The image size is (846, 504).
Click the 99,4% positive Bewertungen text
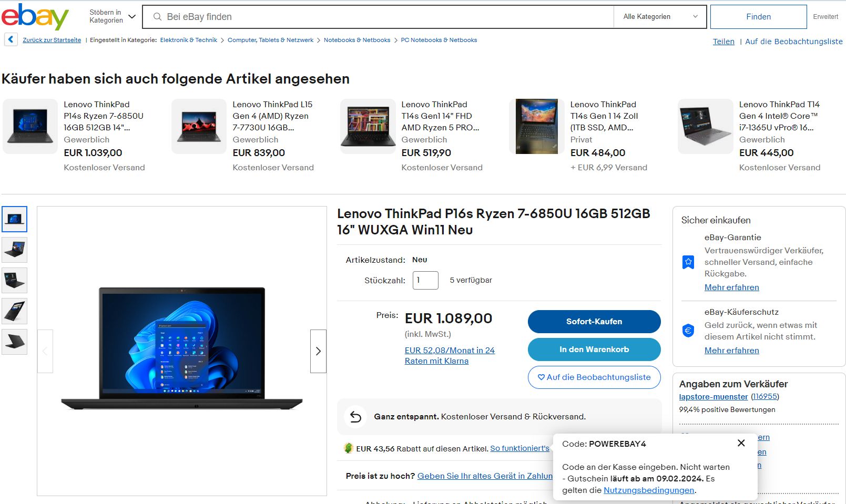tap(727, 410)
